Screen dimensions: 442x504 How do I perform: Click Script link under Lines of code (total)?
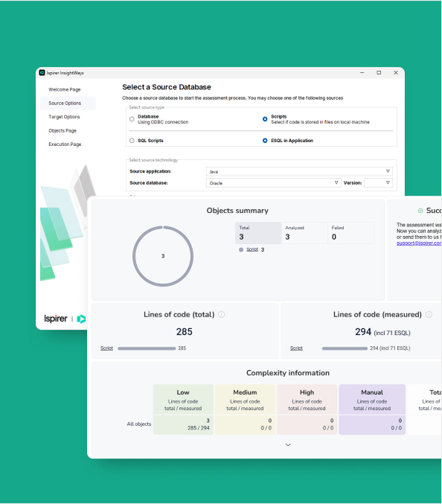pyautogui.click(x=106, y=348)
